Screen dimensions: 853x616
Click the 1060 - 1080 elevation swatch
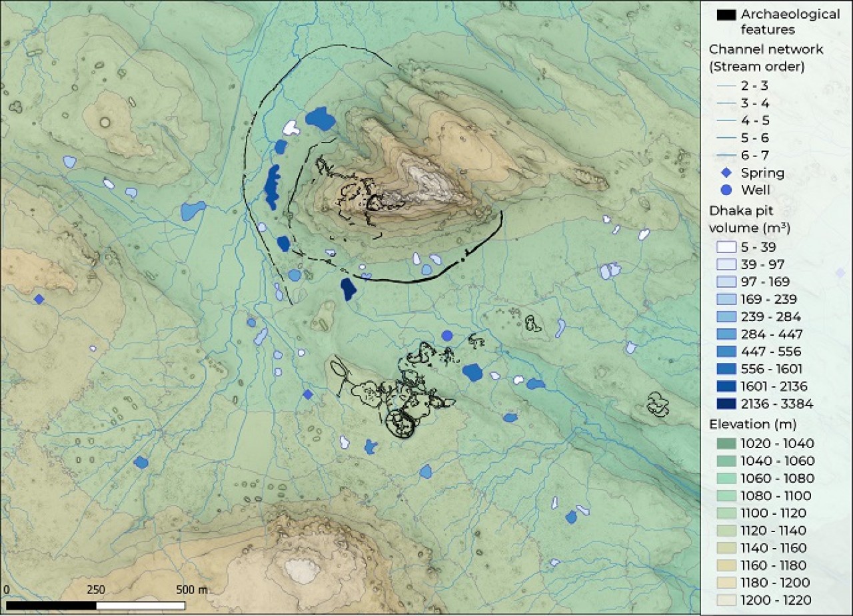pos(726,478)
